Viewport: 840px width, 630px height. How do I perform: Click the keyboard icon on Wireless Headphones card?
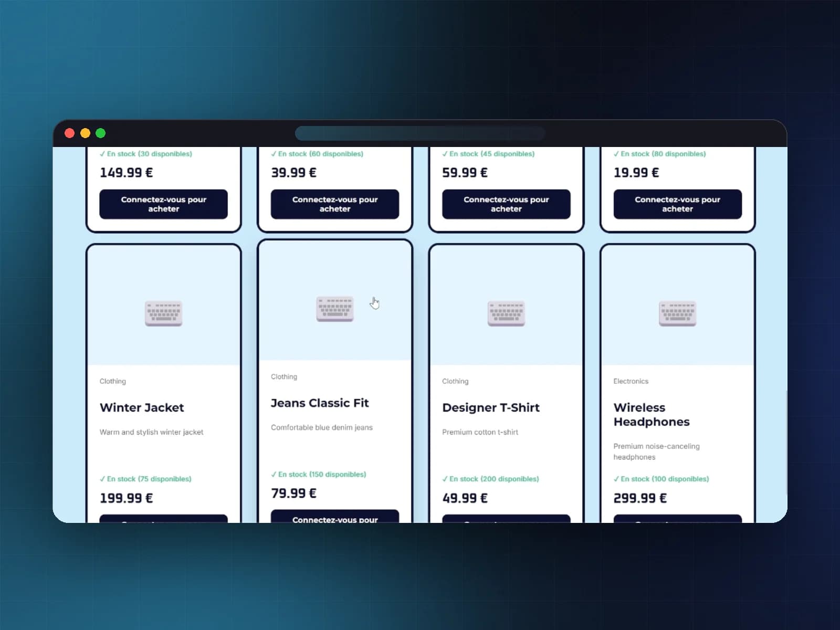(x=677, y=313)
